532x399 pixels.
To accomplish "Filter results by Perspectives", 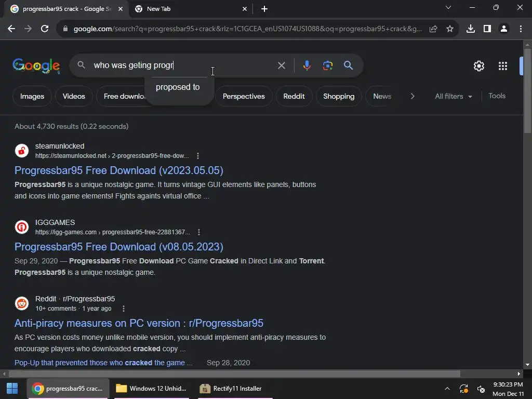I will [x=244, y=96].
